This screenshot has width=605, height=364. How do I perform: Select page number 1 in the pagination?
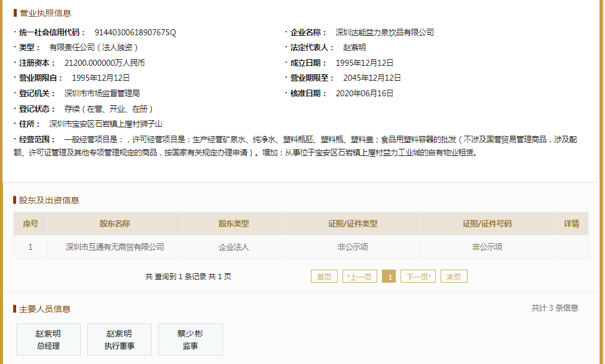click(x=389, y=277)
